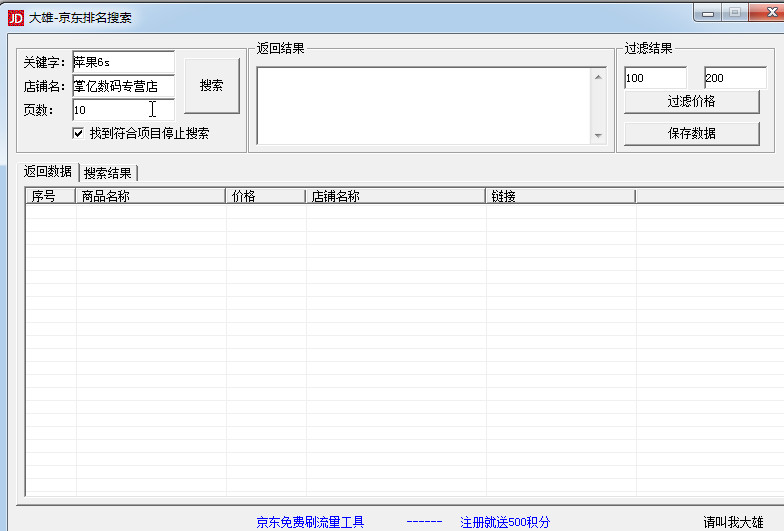Sort by the 店铺名称 column header
The width and height of the screenshot is (784, 531).
pyautogui.click(x=395, y=196)
